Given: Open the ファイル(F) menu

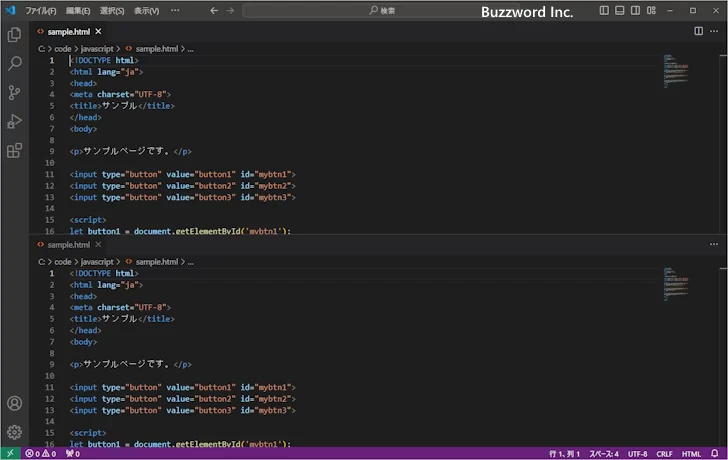Looking at the screenshot, I should [x=40, y=10].
